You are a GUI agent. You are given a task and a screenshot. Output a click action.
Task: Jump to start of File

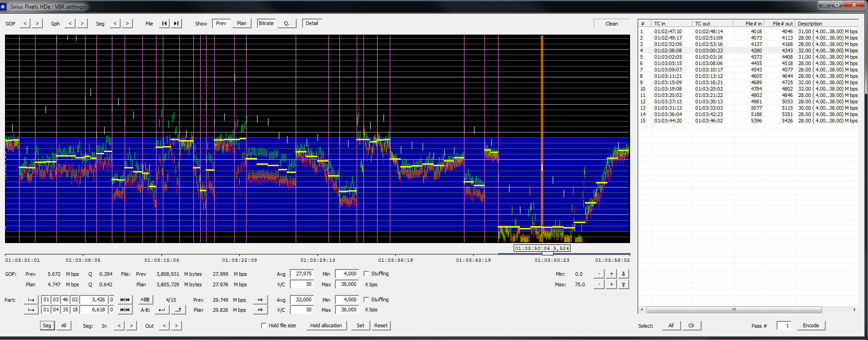click(x=164, y=23)
